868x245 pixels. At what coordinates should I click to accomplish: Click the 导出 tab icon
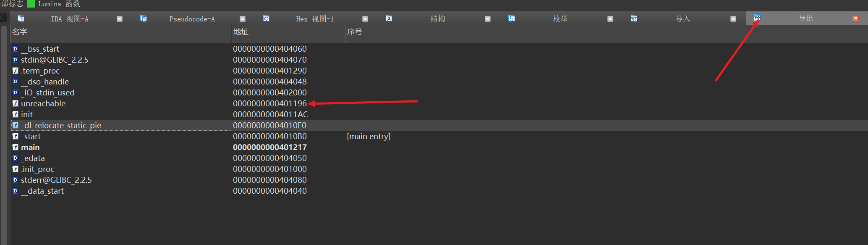pyautogui.click(x=757, y=18)
